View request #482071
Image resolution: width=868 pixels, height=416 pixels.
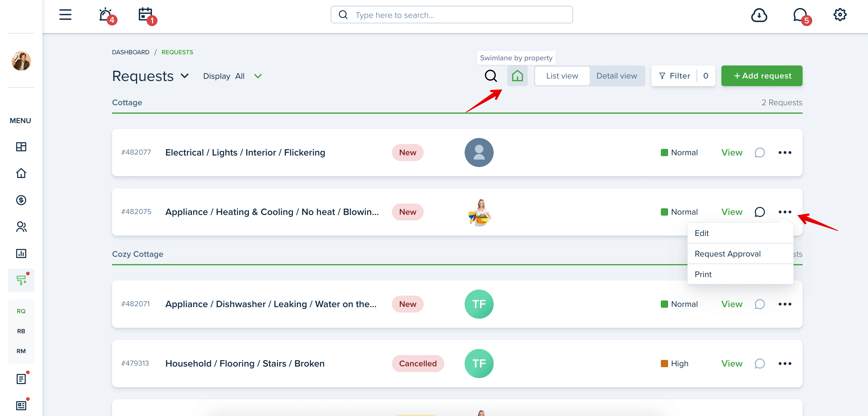(x=731, y=304)
